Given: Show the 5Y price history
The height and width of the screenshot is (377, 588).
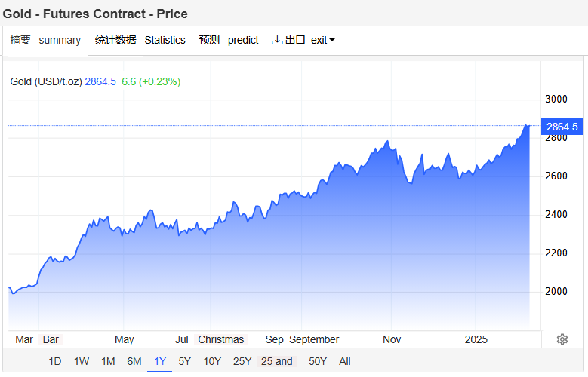Looking at the screenshot, I should coord(185,361).
